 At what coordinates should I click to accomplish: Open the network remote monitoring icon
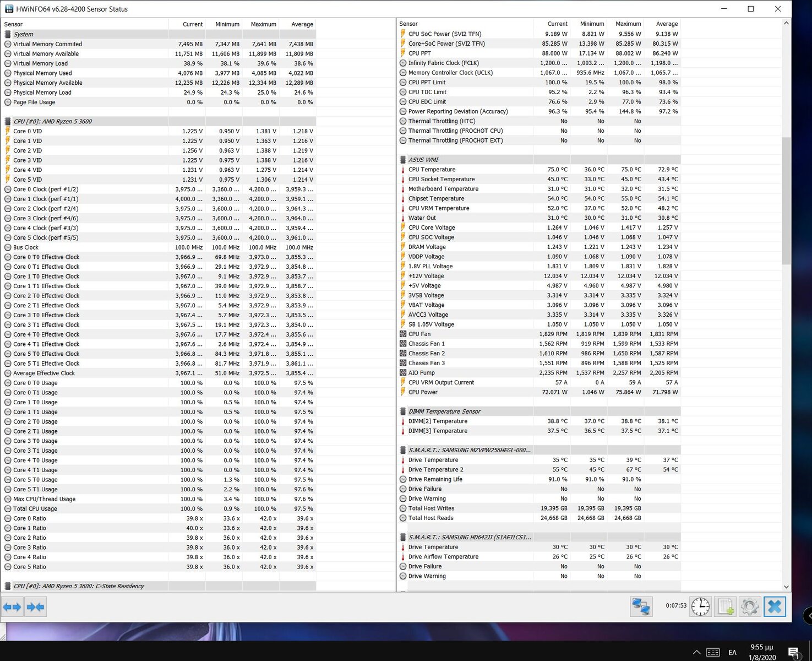641,607
